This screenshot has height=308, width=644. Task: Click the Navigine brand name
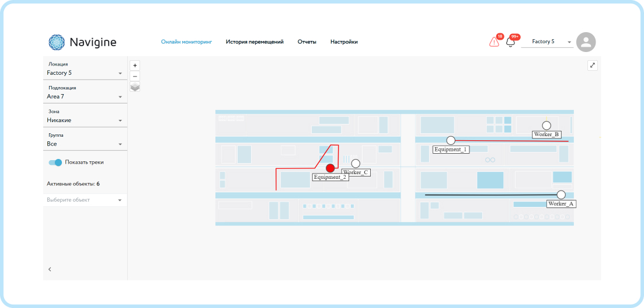(x=93, y=42)
